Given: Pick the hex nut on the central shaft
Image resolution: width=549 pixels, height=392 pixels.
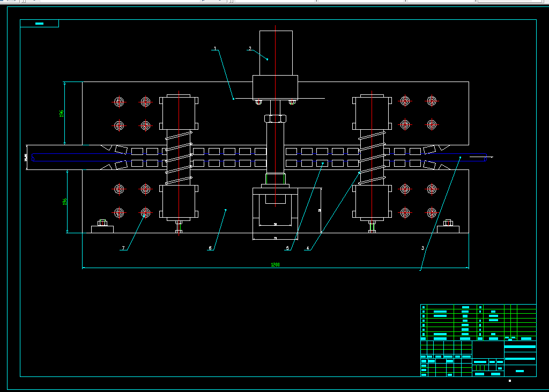Looking at the screenshot, I should 276,119.
